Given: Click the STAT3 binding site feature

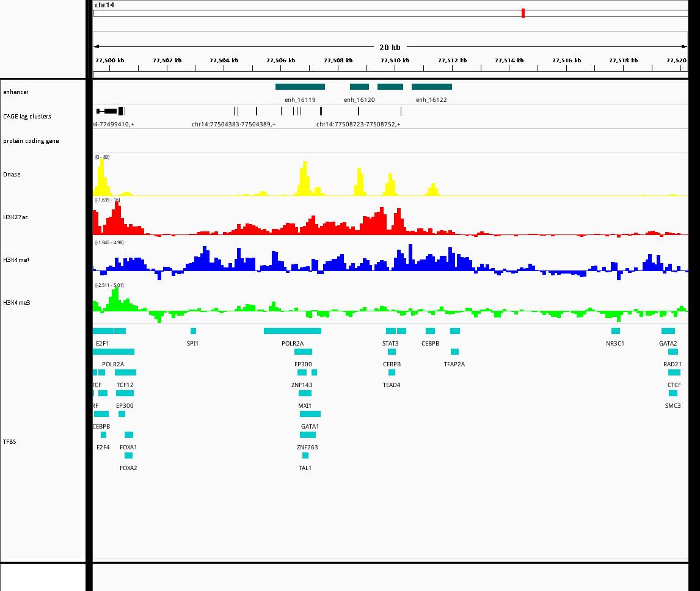Looking at the screenshot, I should coord(390,331).
